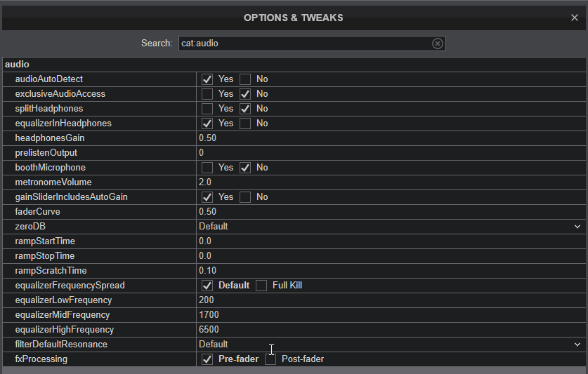Choose Full Kill for equalizerFrequencySpread
Screen dimensions: 588x374
[261, 286]
